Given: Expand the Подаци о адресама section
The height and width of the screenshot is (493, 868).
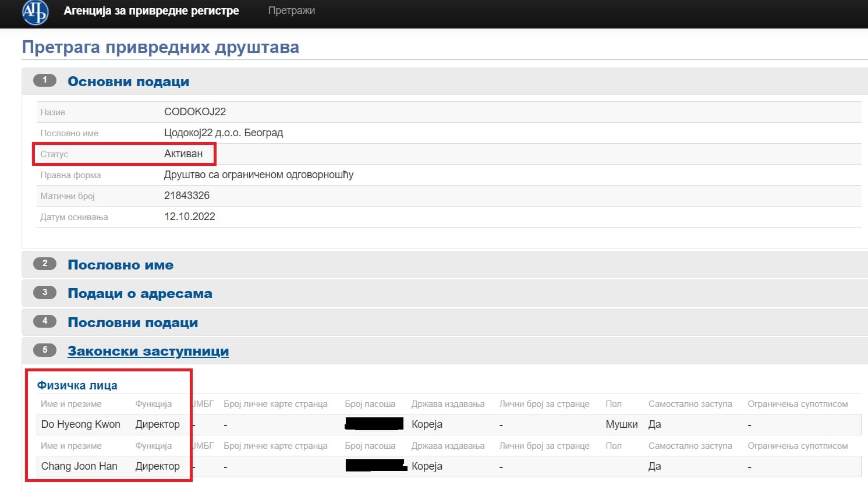Looking at the screenshot, I should click(x=139, y=293).
